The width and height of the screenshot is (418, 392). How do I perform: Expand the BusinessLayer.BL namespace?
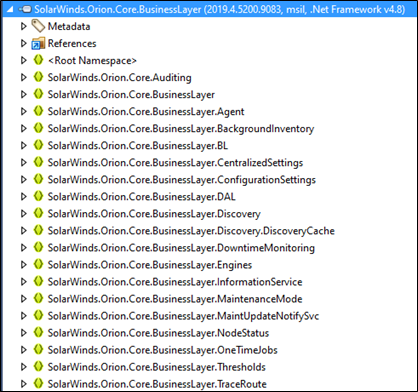[x=23, y=145]
